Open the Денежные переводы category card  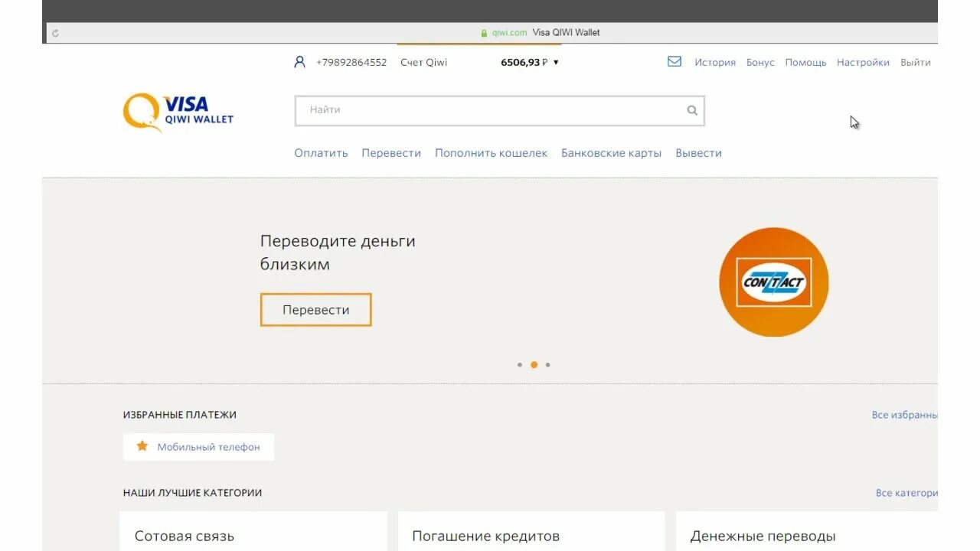click(x=806, y=531)
